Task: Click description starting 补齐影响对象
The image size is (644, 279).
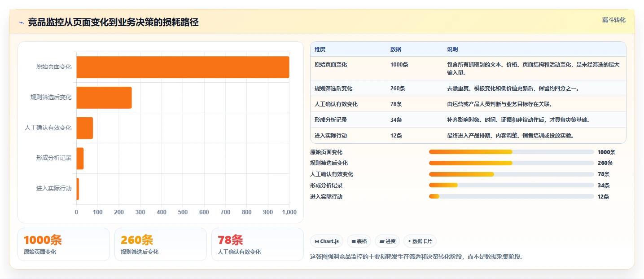Action: coord(518,120)
